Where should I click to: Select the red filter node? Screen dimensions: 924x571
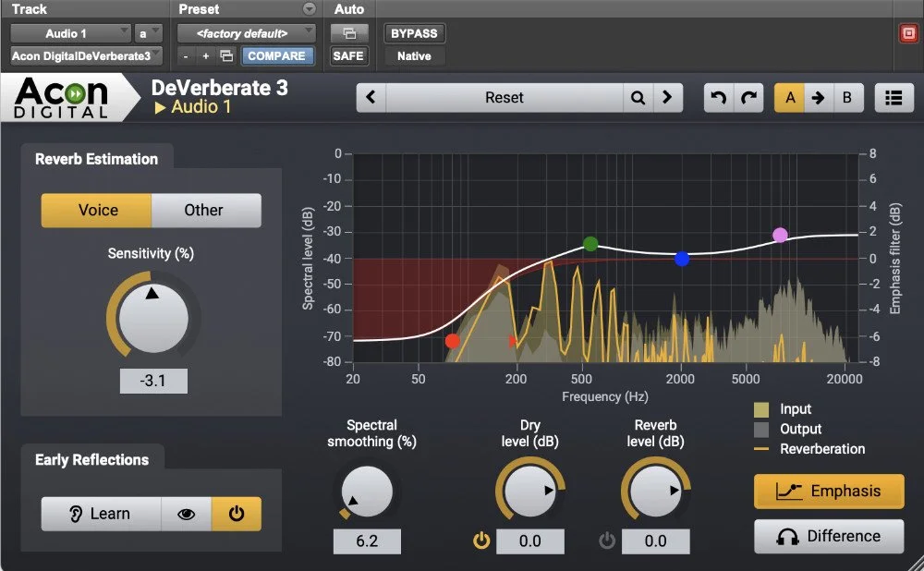point(453,341)
